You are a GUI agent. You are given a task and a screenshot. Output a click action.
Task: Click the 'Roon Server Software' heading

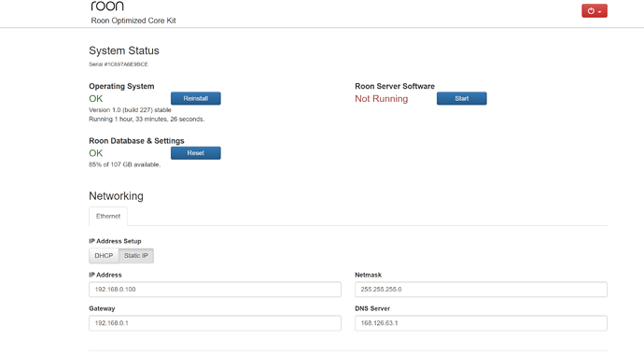395,86
